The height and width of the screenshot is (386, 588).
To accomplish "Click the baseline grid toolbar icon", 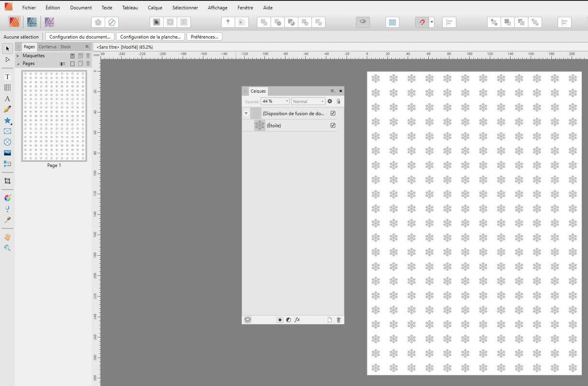I will [392, 22].
